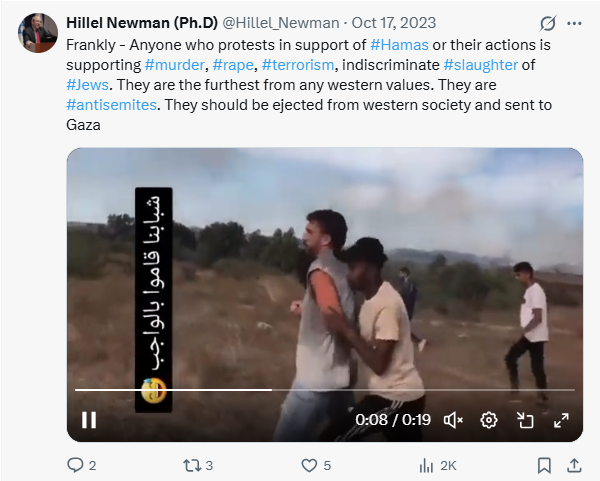Viewport: 600px width, 481px height.
Task: Seek on the video progress bar
Action: coord(324,390)
